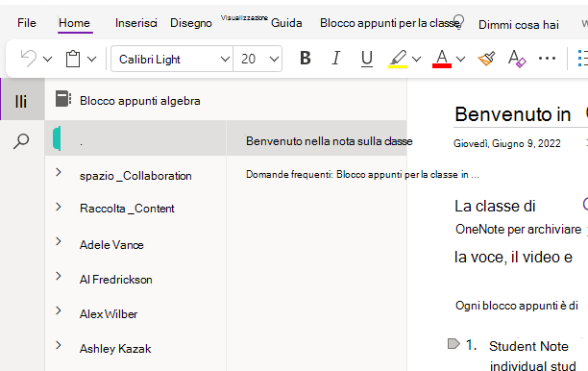Click the lightbulb Tell Me icon
The height and width of the screenshot is (371, 588).
(458, 21)
